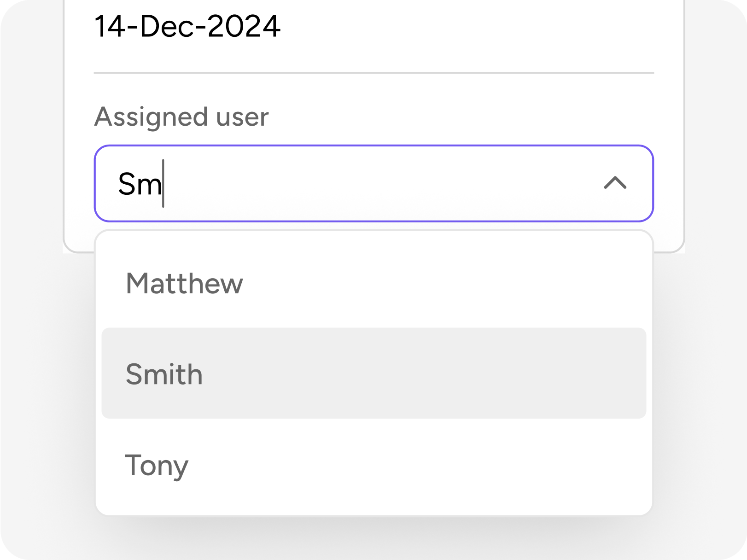Select Matthew from the user list

[x=184, y=283]
